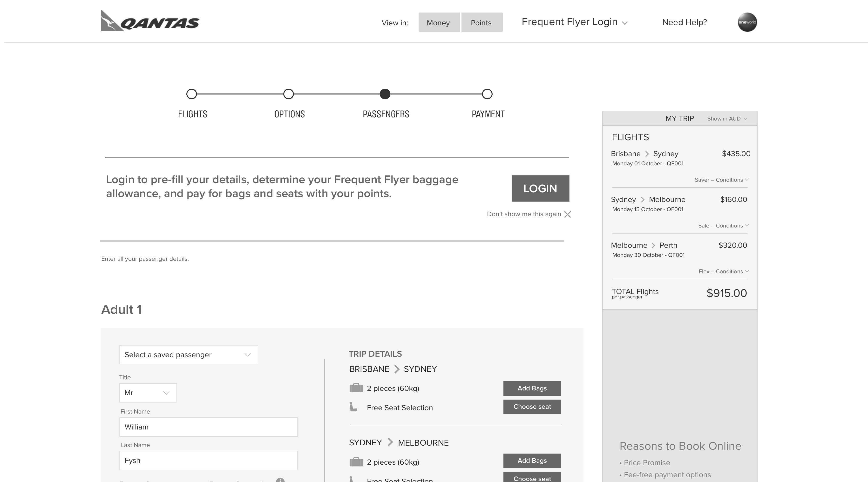Open the Title dropdown showing Mr
This screenshot has width=868, height=482.
(148, 393)
